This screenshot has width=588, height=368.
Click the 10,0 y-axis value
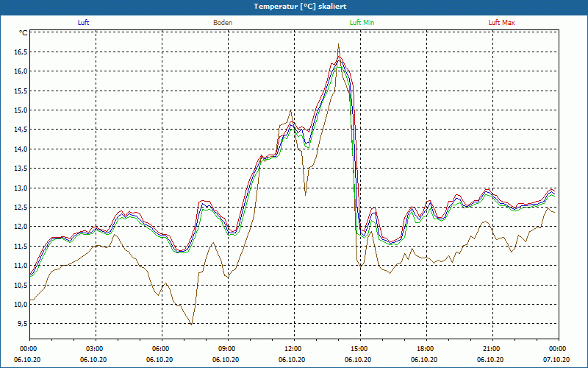point(21,304)
